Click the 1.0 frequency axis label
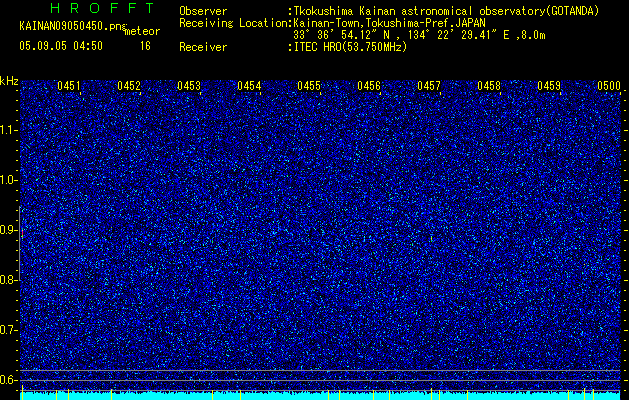This screenshot has width=629, height=400. coord(9,180)
